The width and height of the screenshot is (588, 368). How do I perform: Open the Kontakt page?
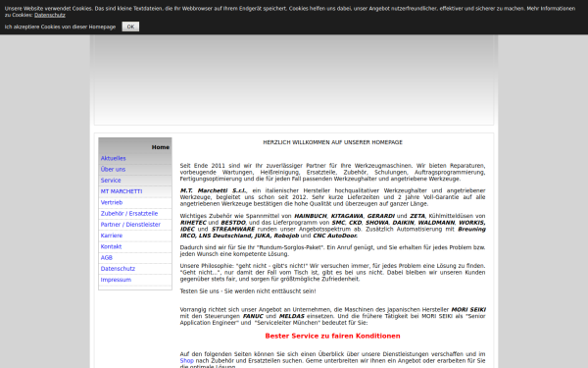(x=111, y=246)
